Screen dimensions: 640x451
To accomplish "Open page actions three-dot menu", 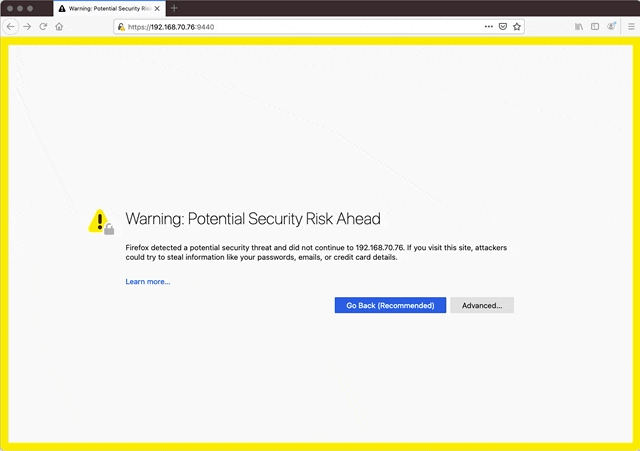I will [x=489, y=27].
